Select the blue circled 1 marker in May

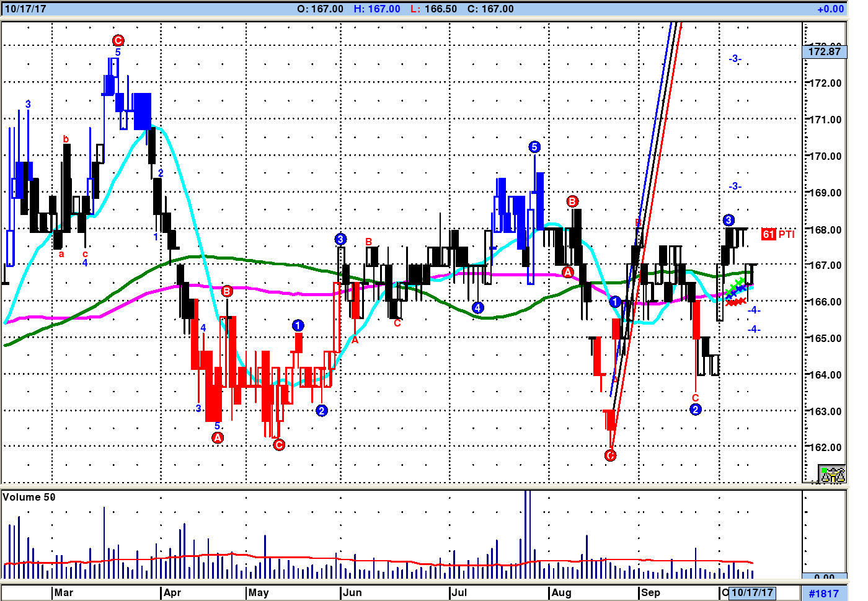coord(298,325)
